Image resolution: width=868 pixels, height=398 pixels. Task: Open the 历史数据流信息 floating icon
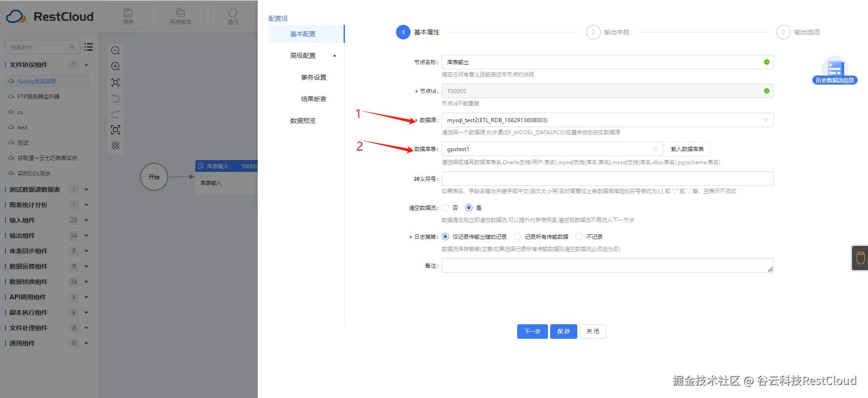(x=835, y=71)
